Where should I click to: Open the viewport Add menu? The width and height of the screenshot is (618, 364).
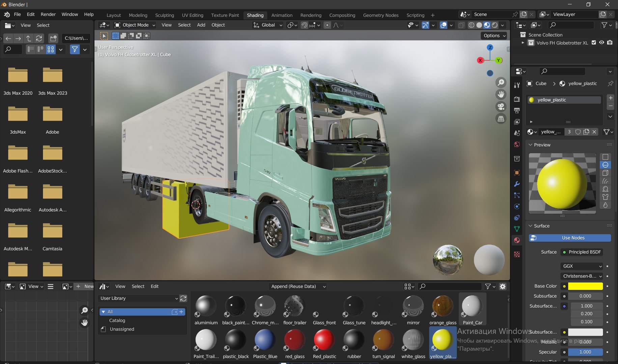click(x=201, y=25)
